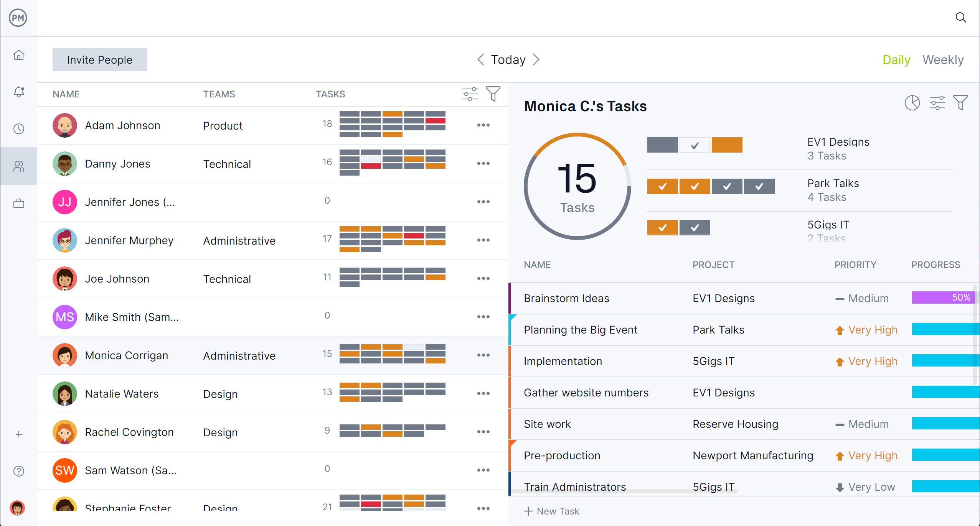The image size is (980, 526).
Task: Click the settings sliders icon in task header
Action: (936, 102)
